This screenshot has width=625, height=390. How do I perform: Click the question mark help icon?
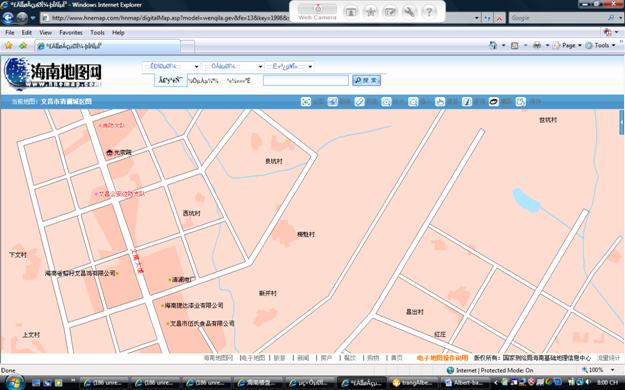[429, 12]
